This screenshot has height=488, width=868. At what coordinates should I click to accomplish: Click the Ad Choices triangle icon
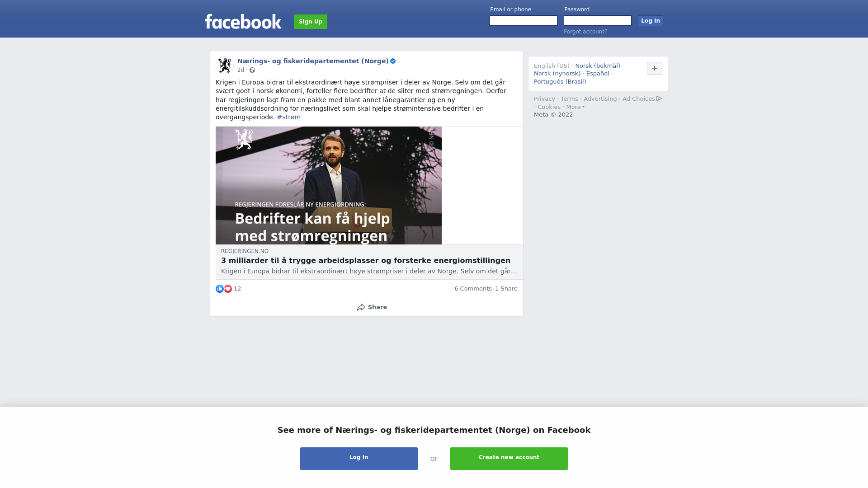click(659, 99)
